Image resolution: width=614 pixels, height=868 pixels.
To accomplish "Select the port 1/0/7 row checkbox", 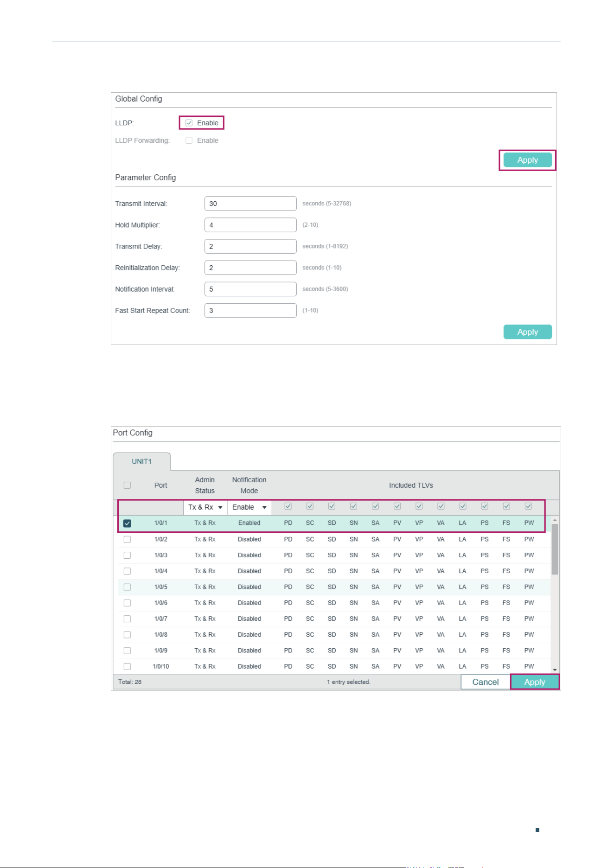I will [x=127, y=619].
